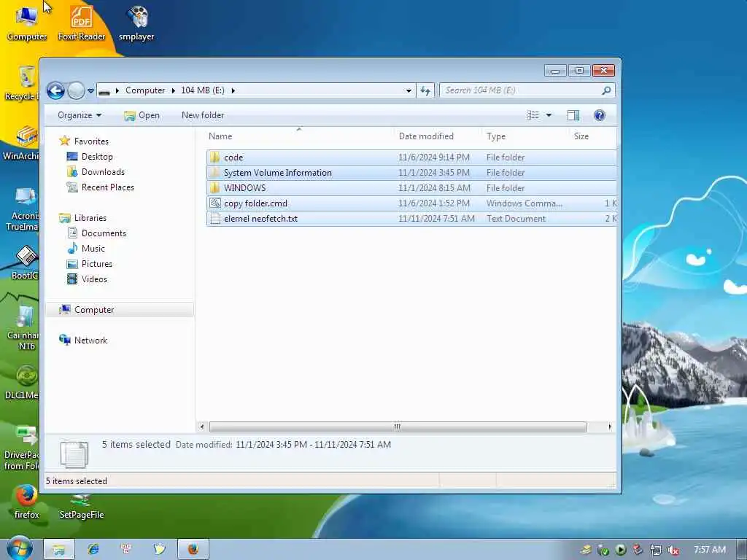Screen dimensions: 747x560
Task: Click the green play icon in system tray
Action: click(620, 550)
